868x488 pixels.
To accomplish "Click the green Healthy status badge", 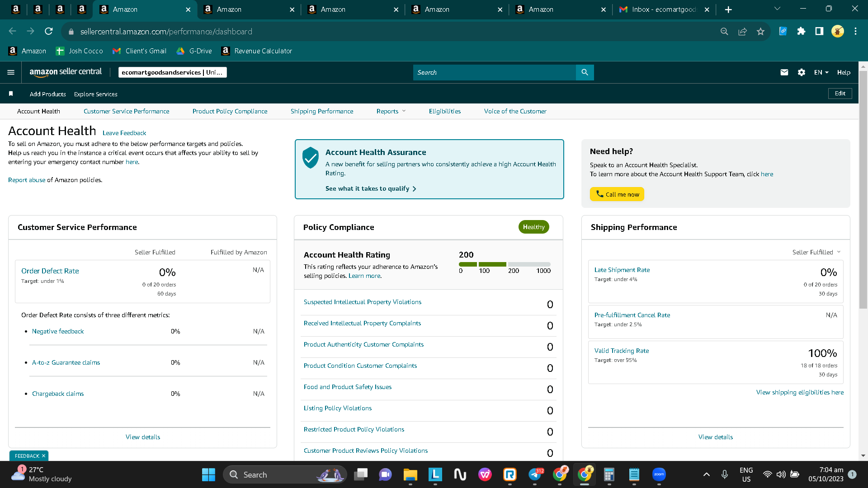I will coord(533,227).
